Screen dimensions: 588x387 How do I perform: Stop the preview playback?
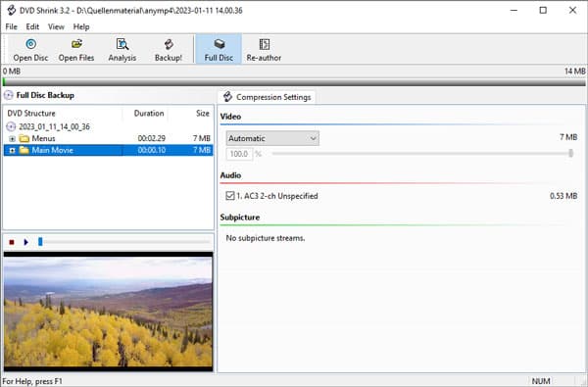[x=12, y=242]
